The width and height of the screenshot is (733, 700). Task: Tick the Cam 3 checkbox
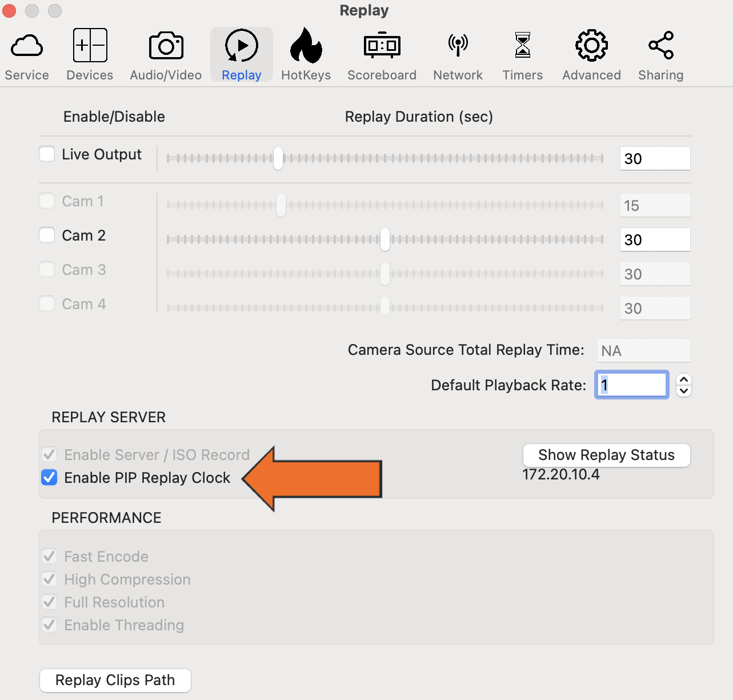click(47, 270)
